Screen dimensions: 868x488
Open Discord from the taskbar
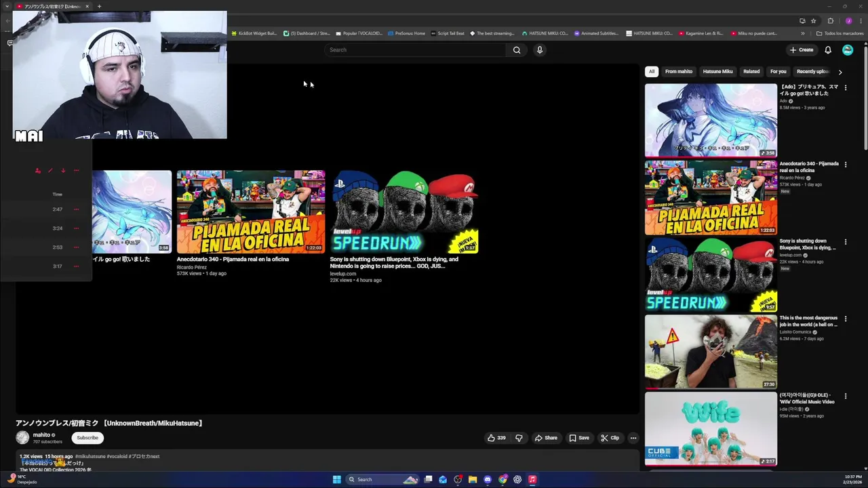click(x=488, y=479)
